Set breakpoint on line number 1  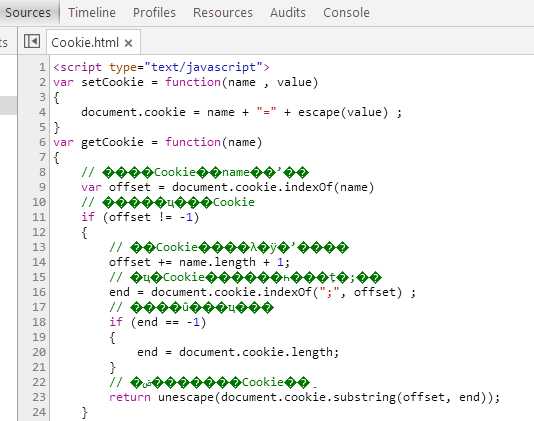tap(42, 67)
